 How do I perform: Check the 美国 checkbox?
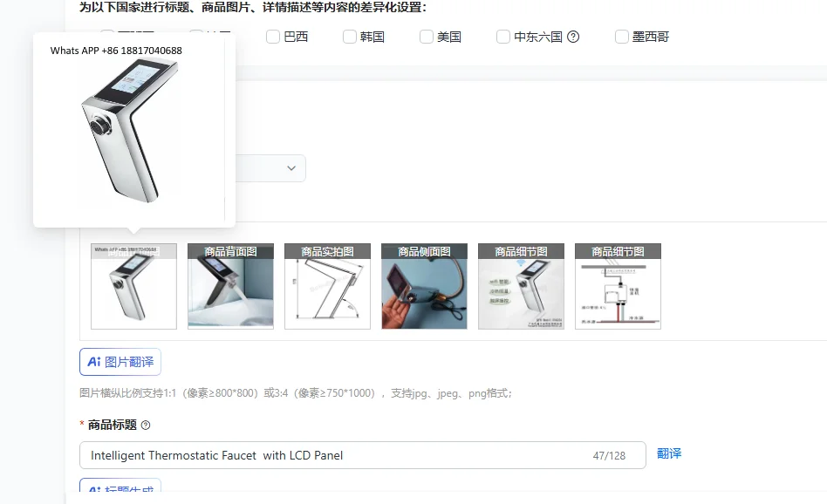[x=426, y=37]
